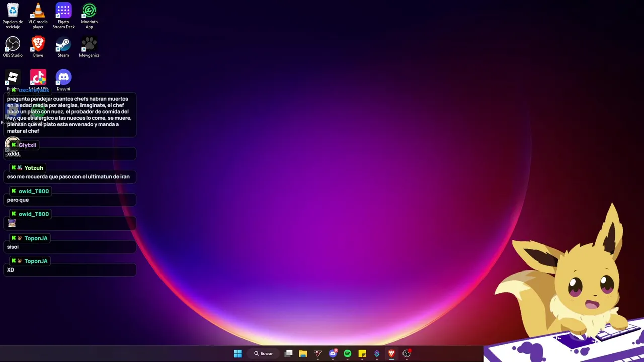The image size is (644, 362).
Task: Click the Brave desktop shortcut
Action: (38, 47)
